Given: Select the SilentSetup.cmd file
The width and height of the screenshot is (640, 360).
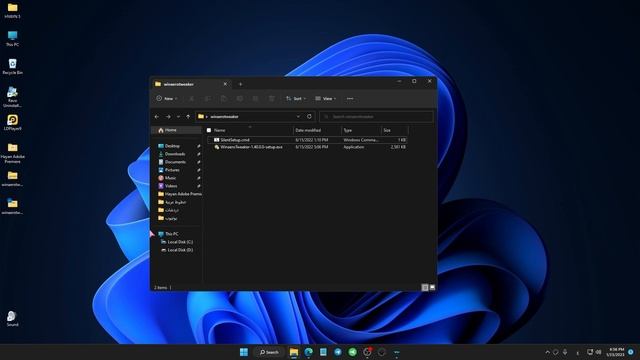Looking at the screenshot, I should (x=307, y=140).
